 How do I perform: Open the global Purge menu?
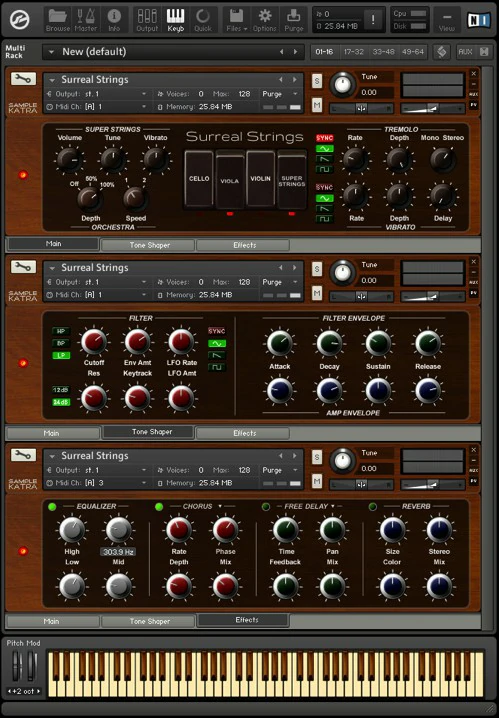[293, 20]
